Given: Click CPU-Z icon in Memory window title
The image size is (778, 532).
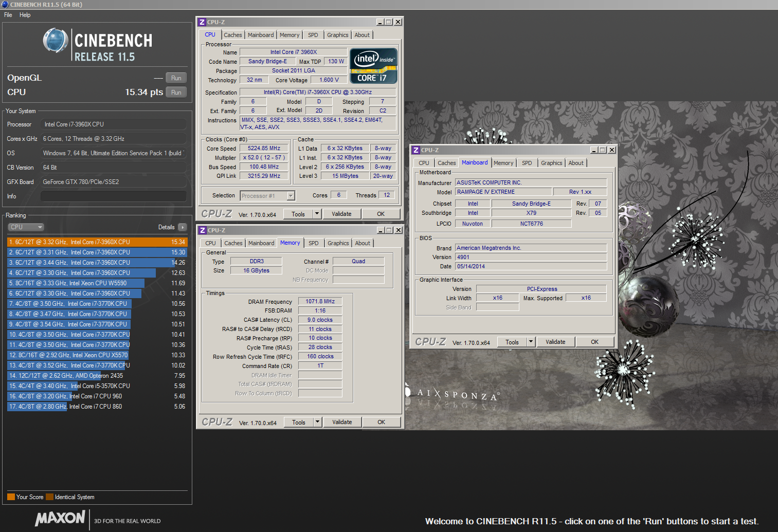Looking at the screenshot, I should (x=203, y=230).
